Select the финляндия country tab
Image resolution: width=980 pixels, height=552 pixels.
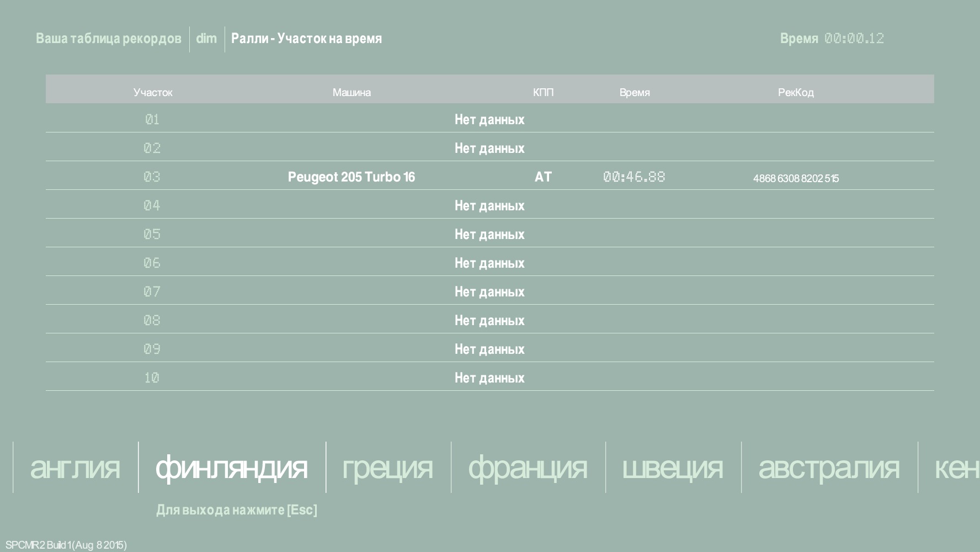pos(231,468)
